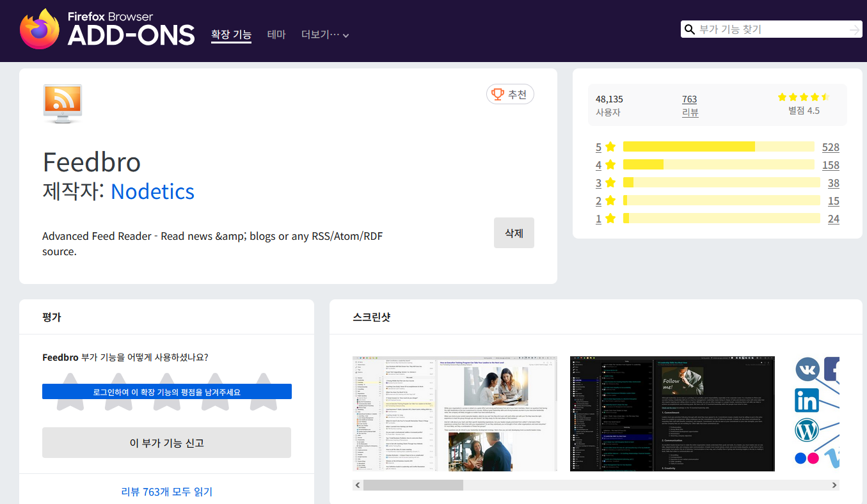Viewport: 867px width, 504px height.
Task: Click 이 부가 기능 신고 report button
Action: point(166,443)
